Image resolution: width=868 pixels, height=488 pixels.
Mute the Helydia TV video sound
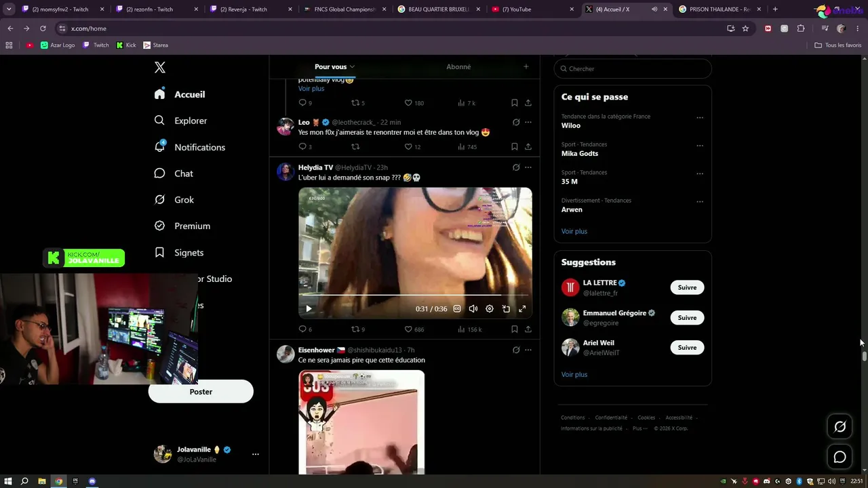[473, 309]
